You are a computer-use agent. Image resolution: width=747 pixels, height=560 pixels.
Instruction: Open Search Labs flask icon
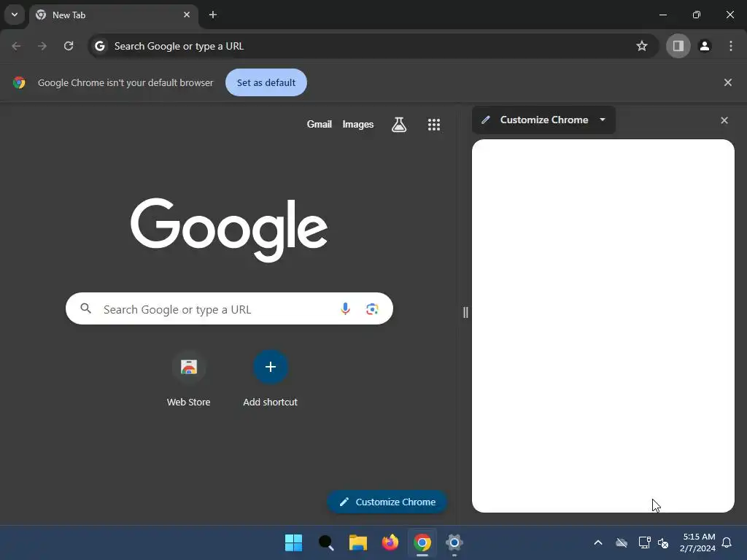(x=399, y=125)
